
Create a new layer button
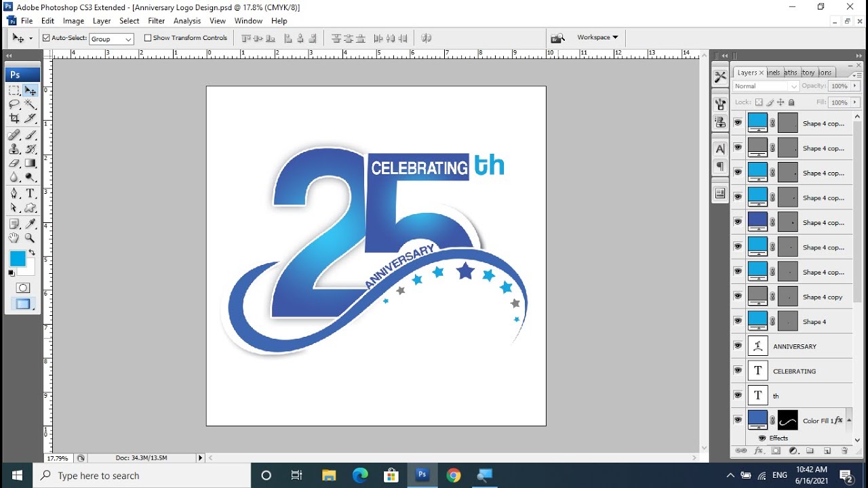point(827,451)
